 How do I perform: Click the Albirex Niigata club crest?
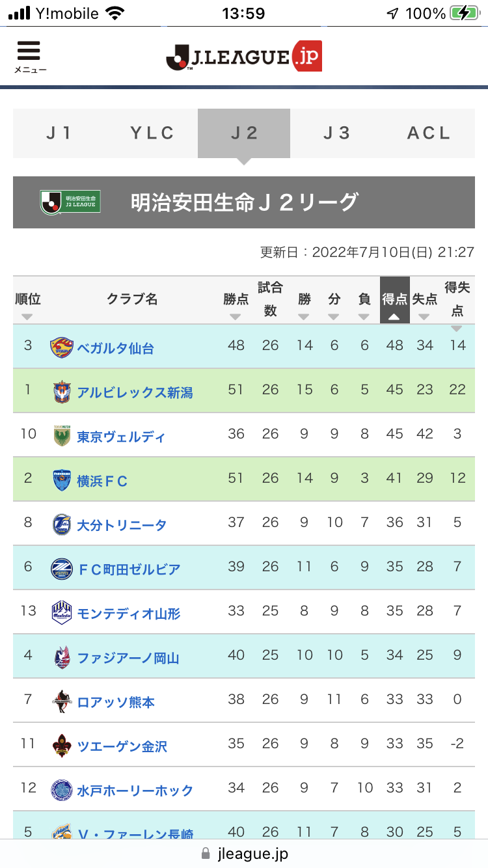tap(61, 392)
